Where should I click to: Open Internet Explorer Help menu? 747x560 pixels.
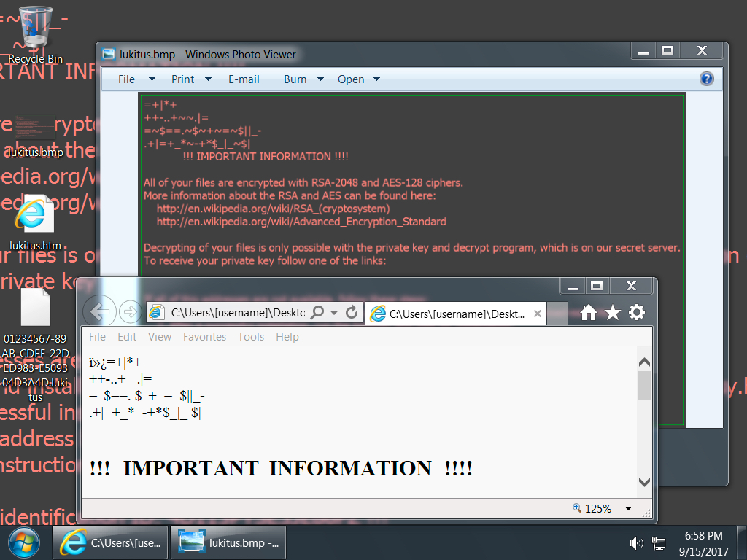[x=287, y=337]
